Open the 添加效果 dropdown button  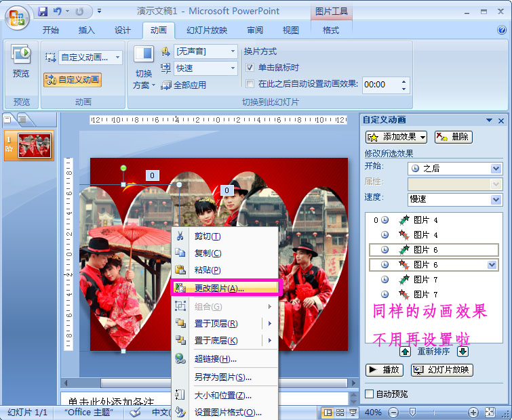pos(396,137)
